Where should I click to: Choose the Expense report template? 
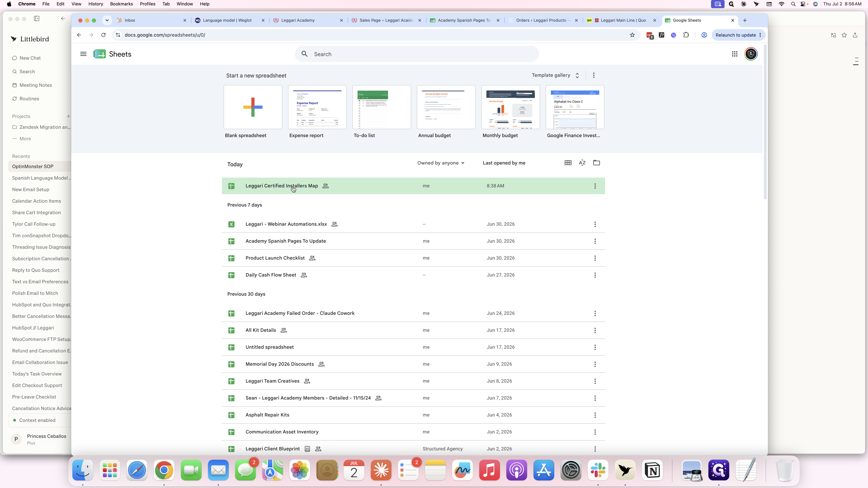[x=317, y=107]
